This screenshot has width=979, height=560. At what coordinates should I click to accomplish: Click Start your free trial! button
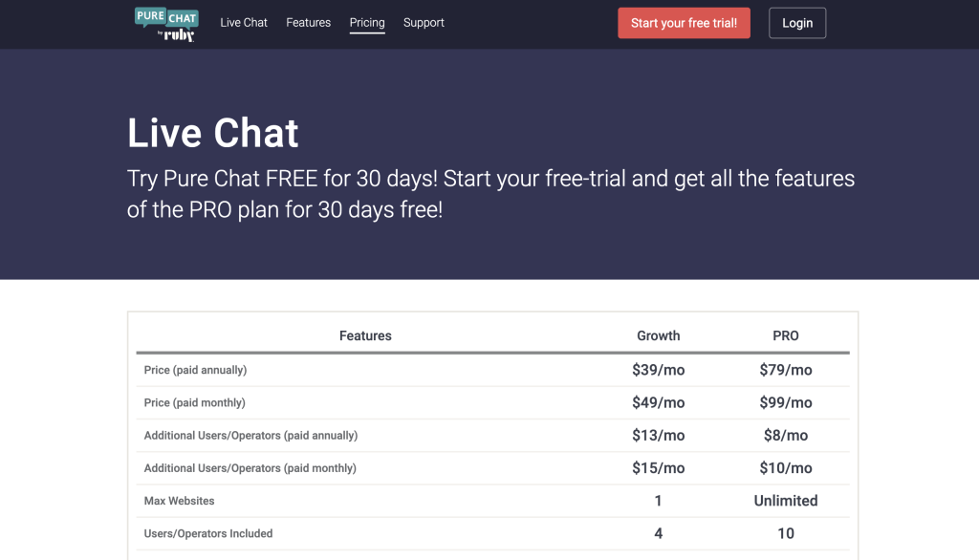click(684, 23)
